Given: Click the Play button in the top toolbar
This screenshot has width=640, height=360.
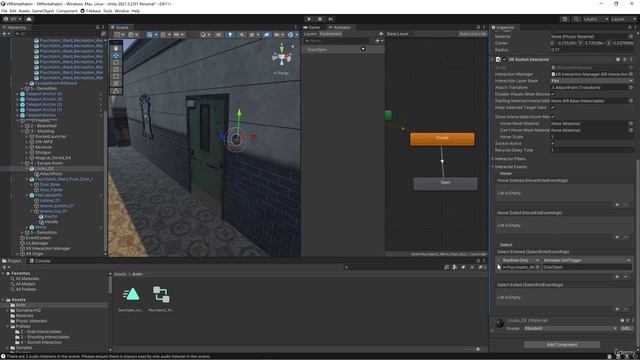Looking at the screenshot, I should (309, 19).
